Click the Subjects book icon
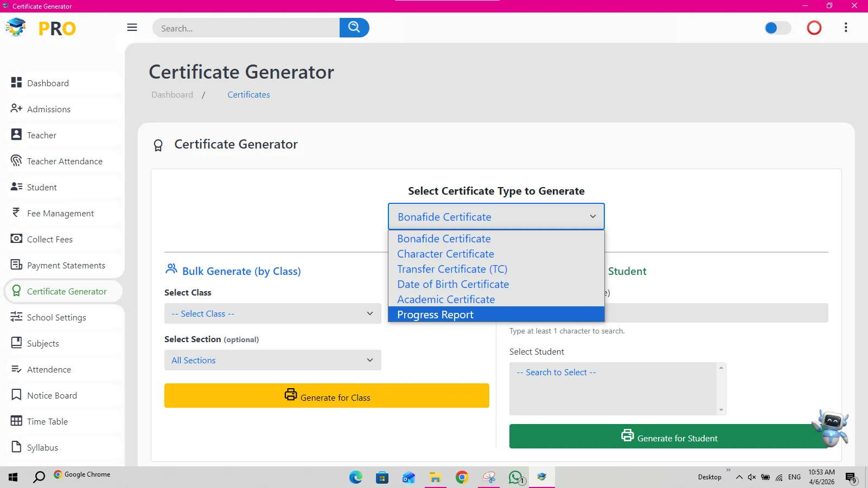 pos(16,343)
